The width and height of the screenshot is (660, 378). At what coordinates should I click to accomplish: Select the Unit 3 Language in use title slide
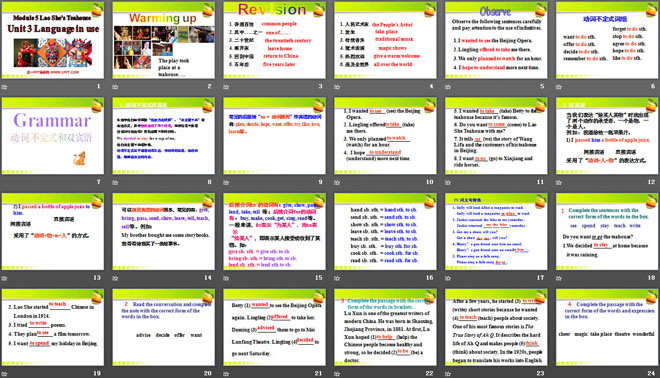[53, 40]
